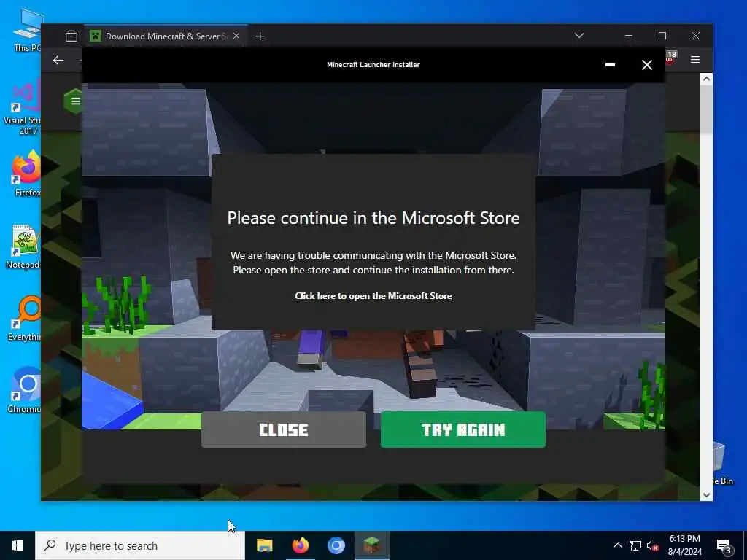Screen dimensions: 747x560
Task: Select the Chromium desktop shortcut
Action: click(x=24, y=391)
